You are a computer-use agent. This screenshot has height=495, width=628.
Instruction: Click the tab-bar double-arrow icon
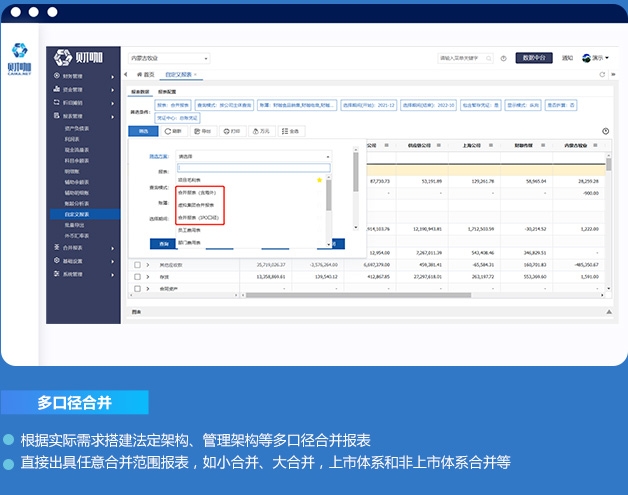(x=613, y=74)
